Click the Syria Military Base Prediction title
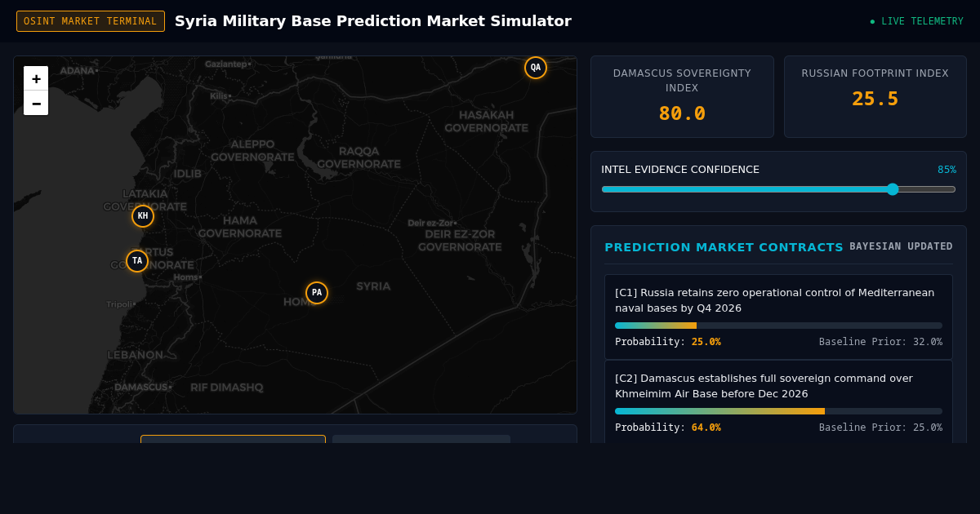The image size is (980, 514). [x=373, y=21]
